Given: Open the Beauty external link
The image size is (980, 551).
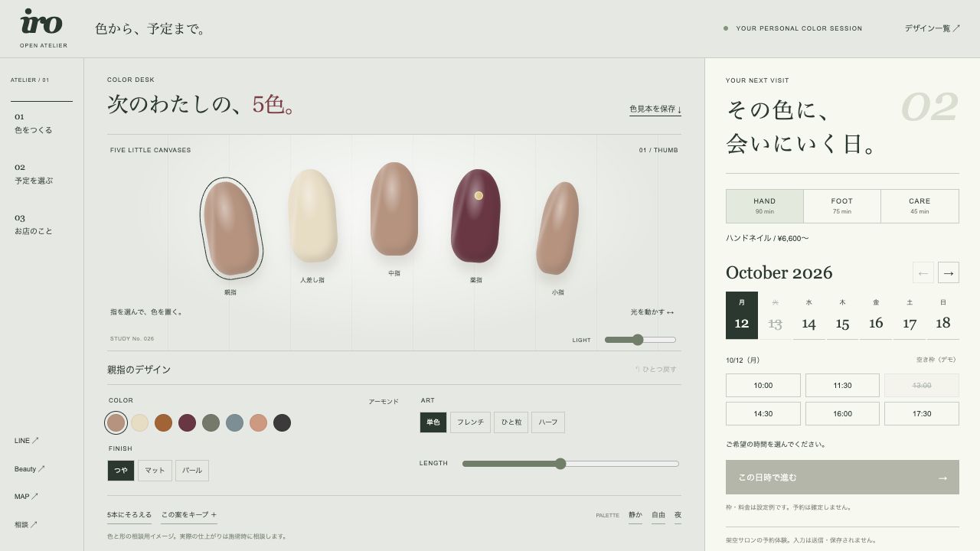Looking at the screenshot, I should [30, 469].
